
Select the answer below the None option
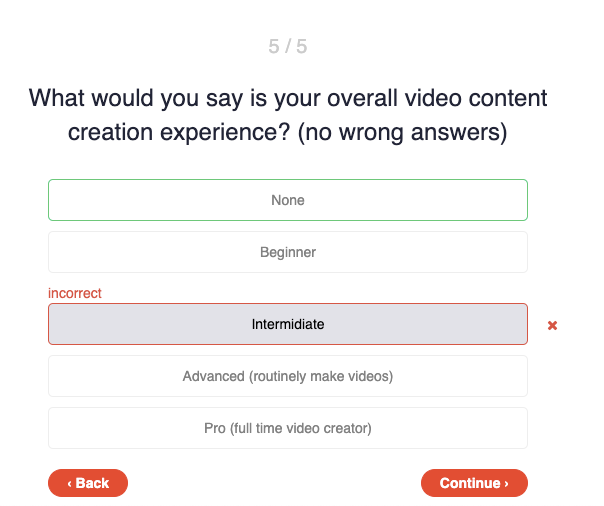pyautogui.click(x=288, y=252)
